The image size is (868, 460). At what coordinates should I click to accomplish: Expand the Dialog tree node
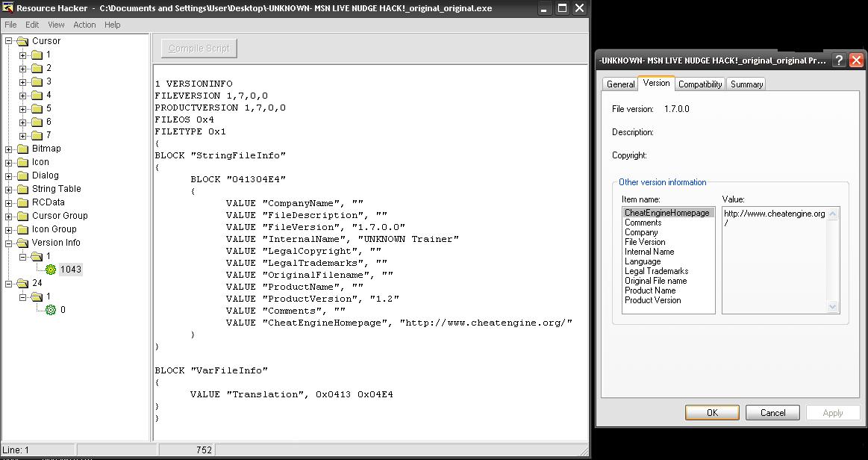tap(9, 176)
